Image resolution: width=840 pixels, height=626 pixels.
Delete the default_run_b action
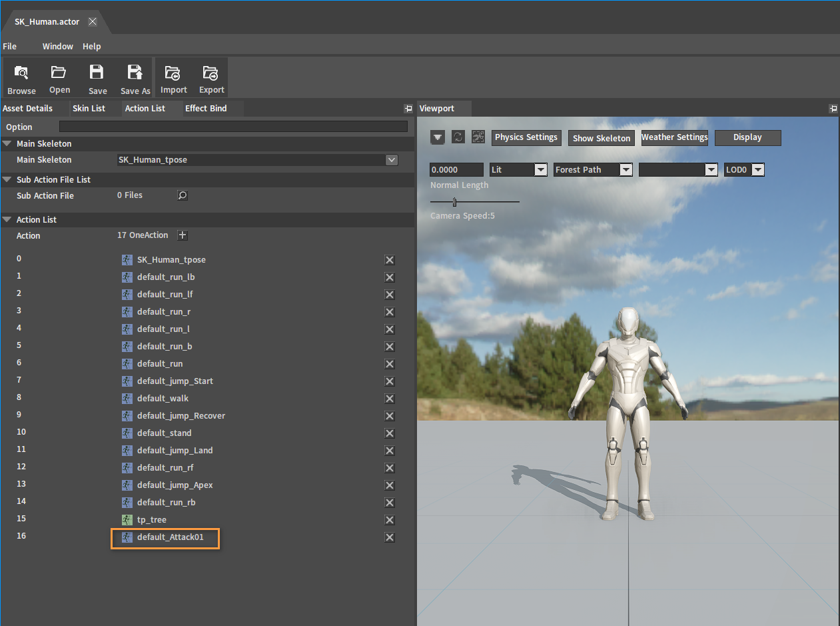[390, 347]
